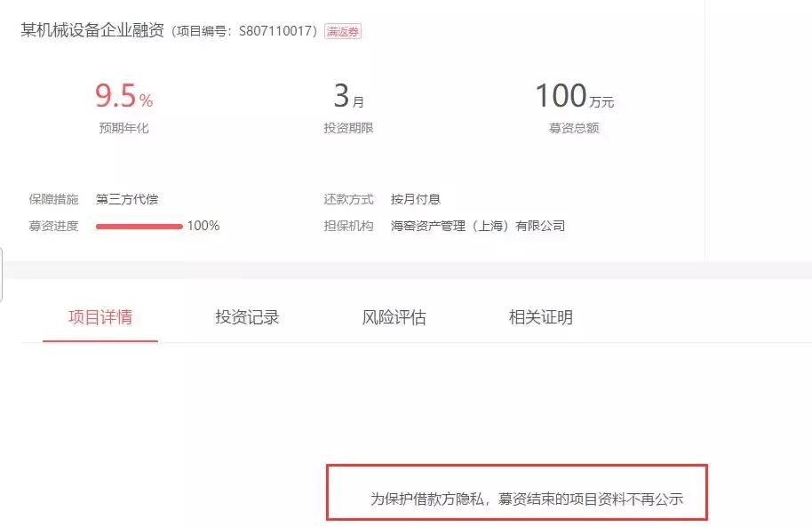Click the 100% progress percentage
This screenshot has width=812, height=527.
(x=203, y=226)
